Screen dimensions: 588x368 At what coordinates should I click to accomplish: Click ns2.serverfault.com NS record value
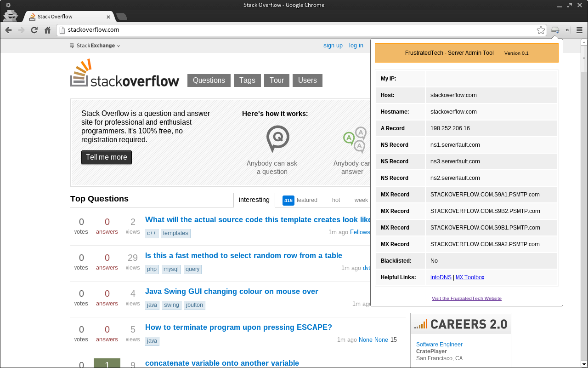[455, 178]
